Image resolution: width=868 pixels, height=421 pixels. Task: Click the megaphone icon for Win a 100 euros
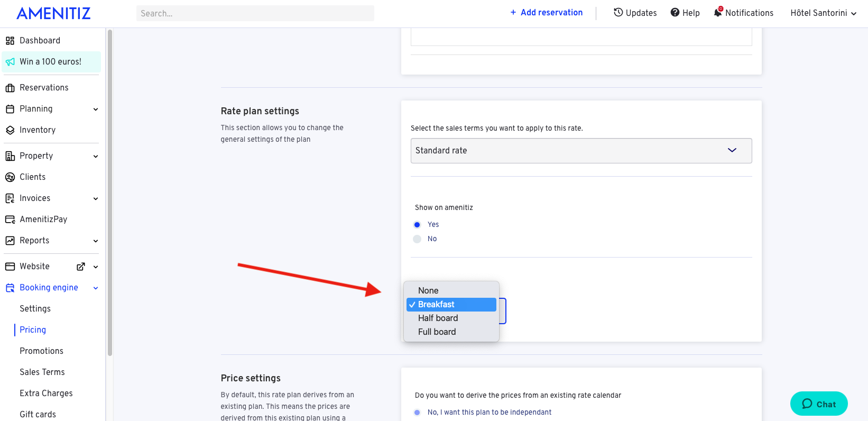click(10, 62)
